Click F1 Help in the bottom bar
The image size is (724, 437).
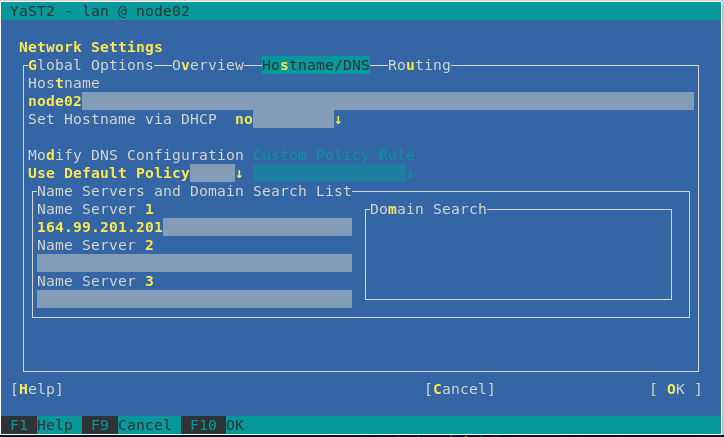(37, 425)
